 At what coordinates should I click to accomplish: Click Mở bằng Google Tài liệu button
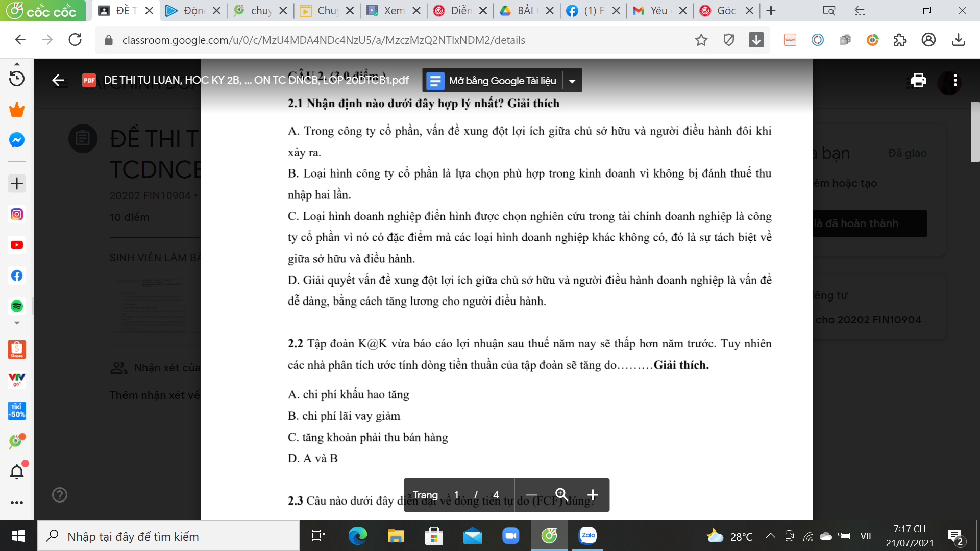pos(493,81)
